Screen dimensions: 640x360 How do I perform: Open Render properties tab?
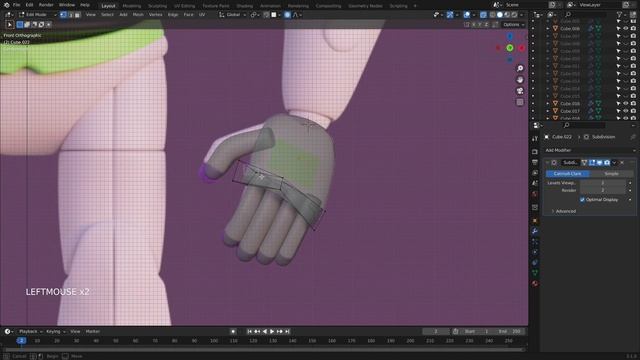pyautogui.click(x=535, y=152)
